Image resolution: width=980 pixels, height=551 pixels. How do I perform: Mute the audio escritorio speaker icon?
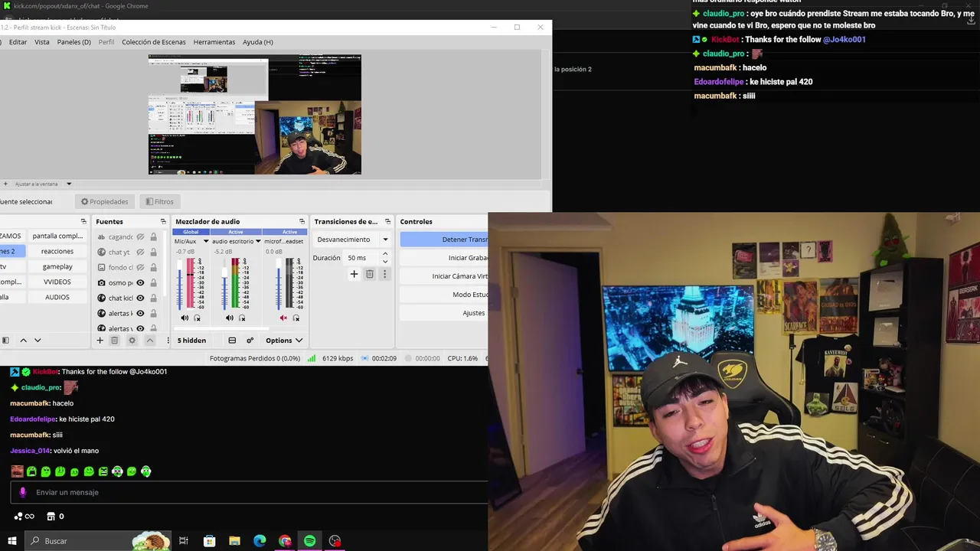pos(230,318)
